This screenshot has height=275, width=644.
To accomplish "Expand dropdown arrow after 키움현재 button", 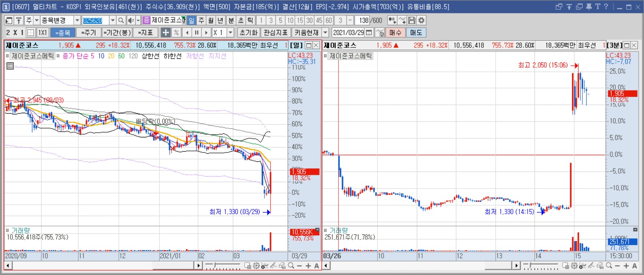I will tap(325, 32).
